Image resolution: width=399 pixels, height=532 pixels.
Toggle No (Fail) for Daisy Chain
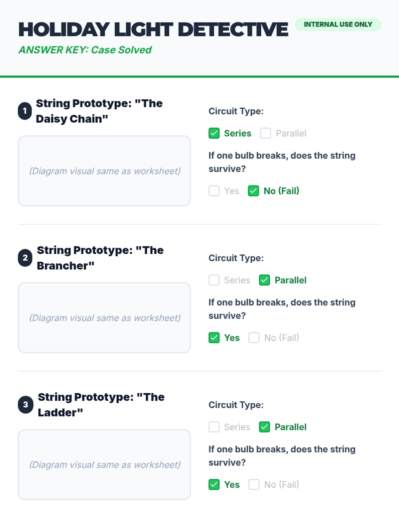click(x=253, y=191)
